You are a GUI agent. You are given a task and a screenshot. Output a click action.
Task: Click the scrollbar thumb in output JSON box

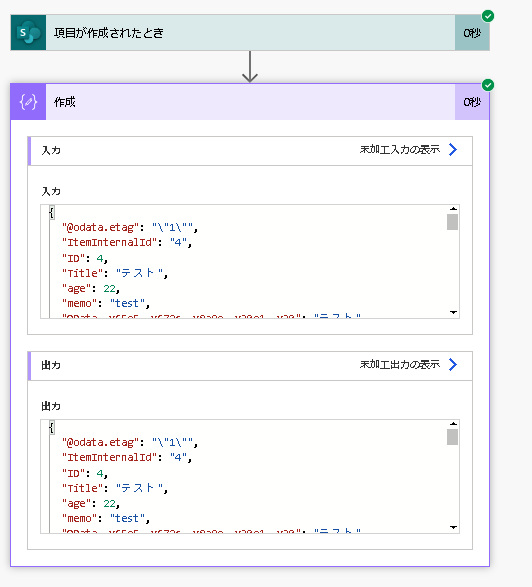pyautogui.click(x=452, y=437)
